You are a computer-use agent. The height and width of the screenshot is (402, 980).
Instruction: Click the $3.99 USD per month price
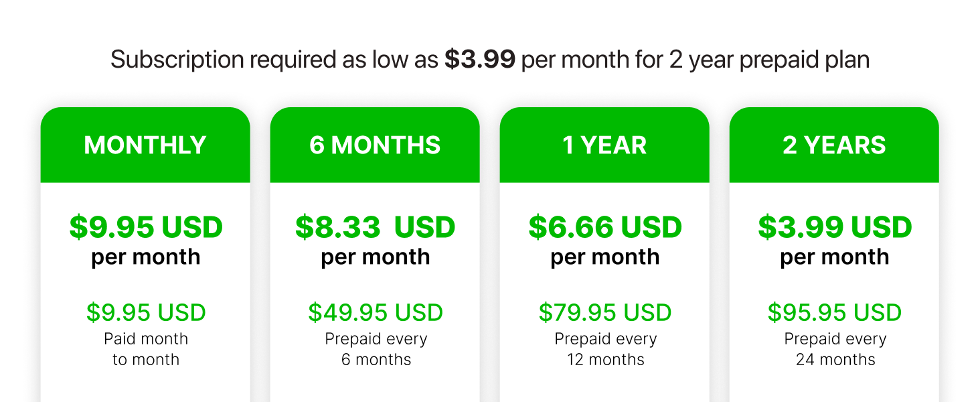(x=835, y=228)
